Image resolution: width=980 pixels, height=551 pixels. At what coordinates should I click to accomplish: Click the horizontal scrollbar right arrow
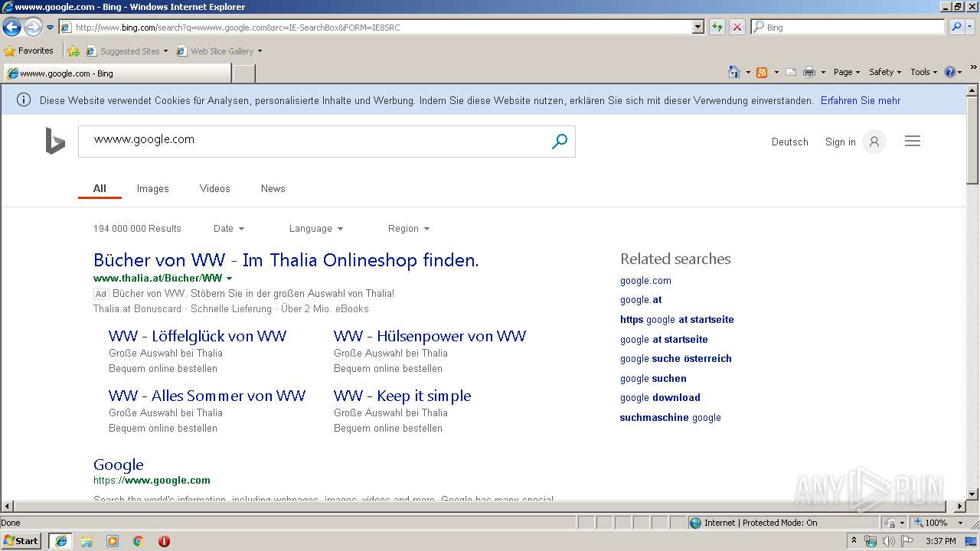960,507
